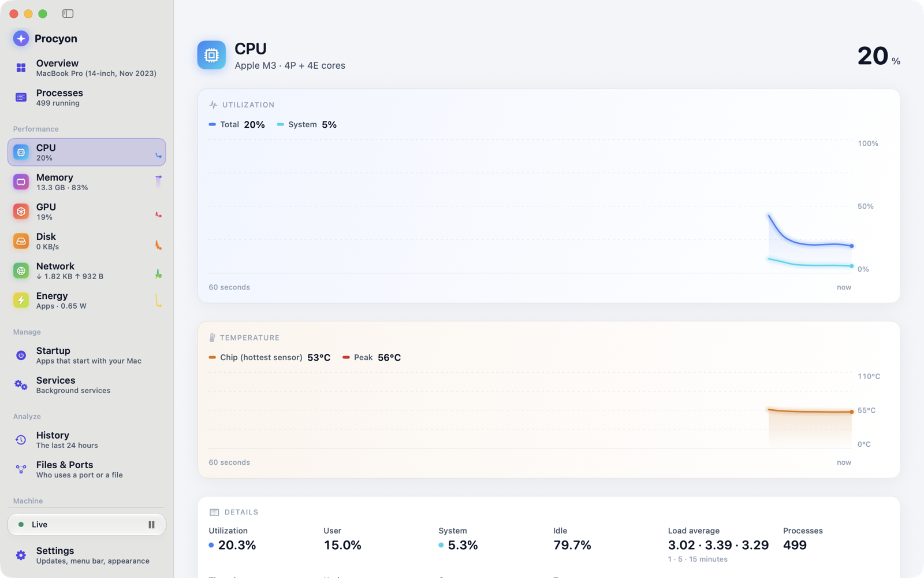
Task: Click System 5% legend entry
Action: tap(307, 124)
